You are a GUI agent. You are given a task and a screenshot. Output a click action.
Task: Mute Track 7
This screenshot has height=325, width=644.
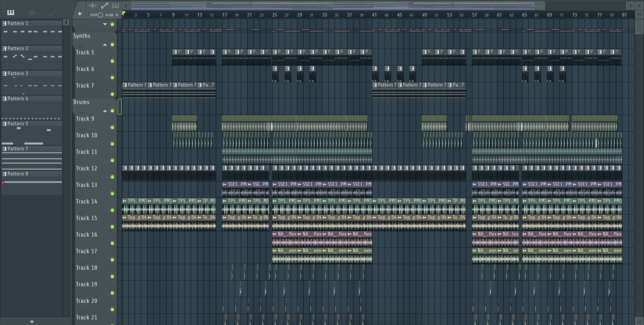coord(112,94)
